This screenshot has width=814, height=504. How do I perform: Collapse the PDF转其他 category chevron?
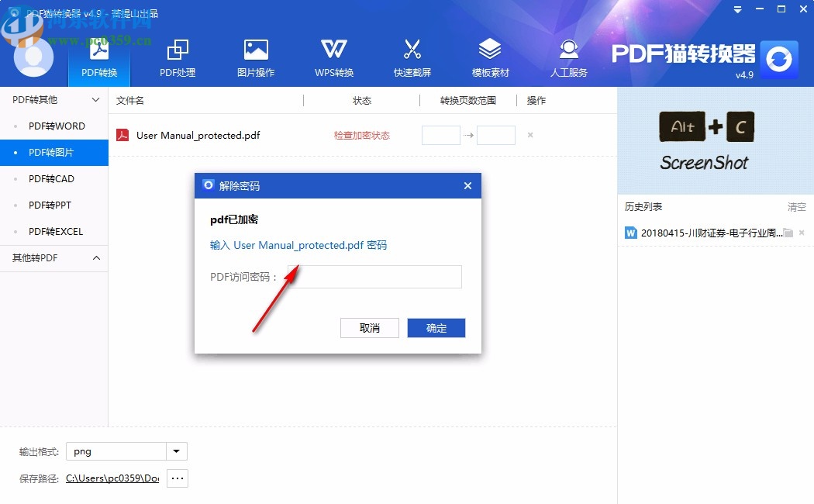(96, 100)
